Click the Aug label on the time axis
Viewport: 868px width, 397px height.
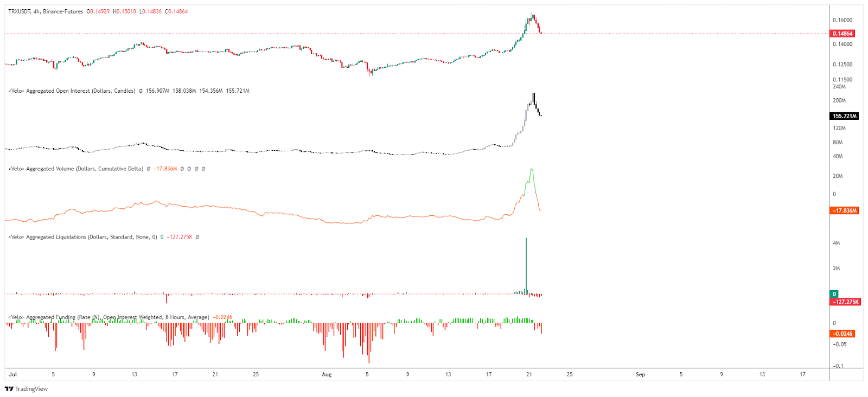coord(327,374)
